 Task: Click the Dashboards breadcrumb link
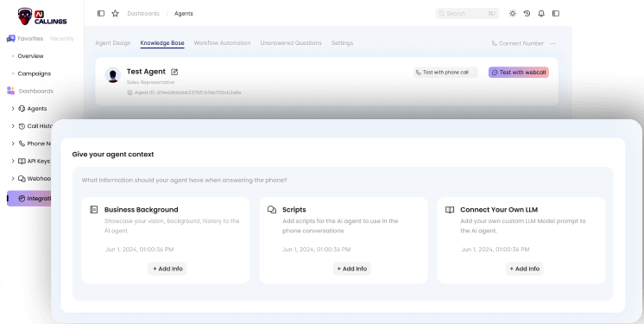[x=143, y=14]
